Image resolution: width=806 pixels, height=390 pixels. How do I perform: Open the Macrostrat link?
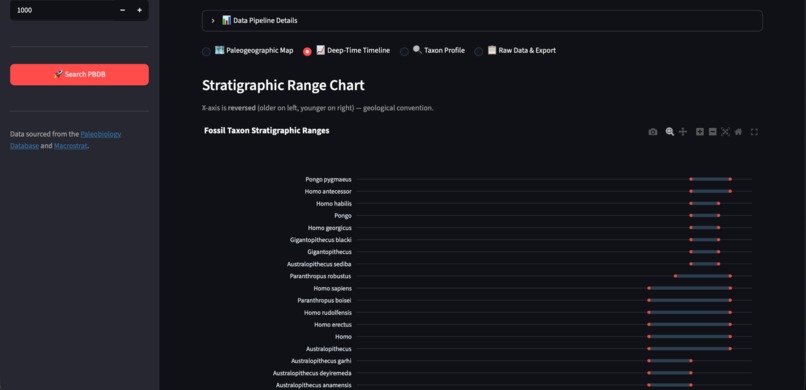click(x=70, y=146)
